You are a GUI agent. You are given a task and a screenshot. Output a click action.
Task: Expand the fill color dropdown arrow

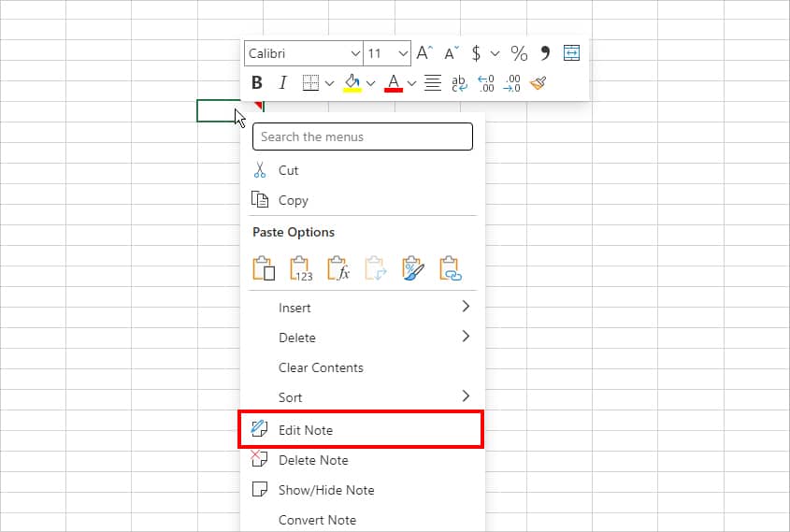(371, 83)
